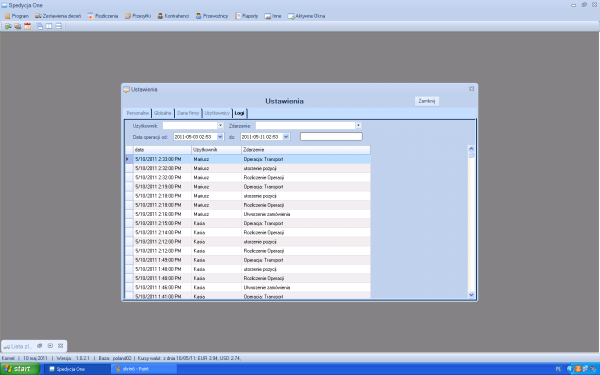Select the row dated 5/10/2011 2:15:00 PM
The height and width of the screenshot is (375, 600).
(x=248, y=223)
